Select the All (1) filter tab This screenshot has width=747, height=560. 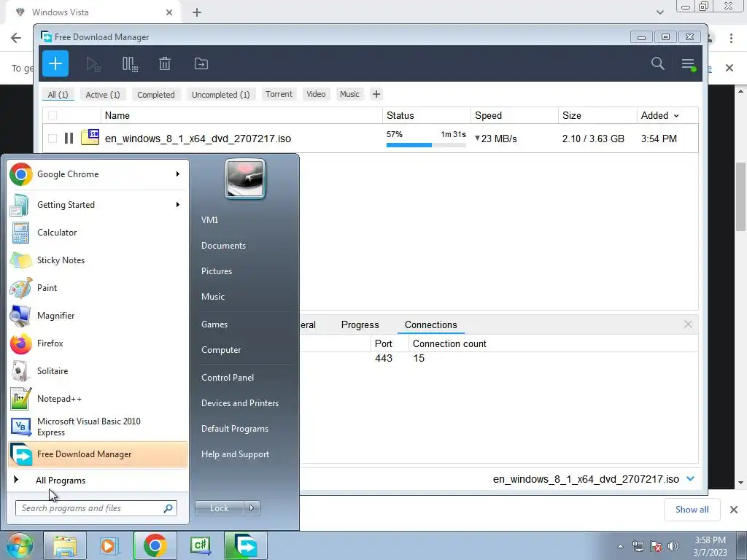click(58, 95)
